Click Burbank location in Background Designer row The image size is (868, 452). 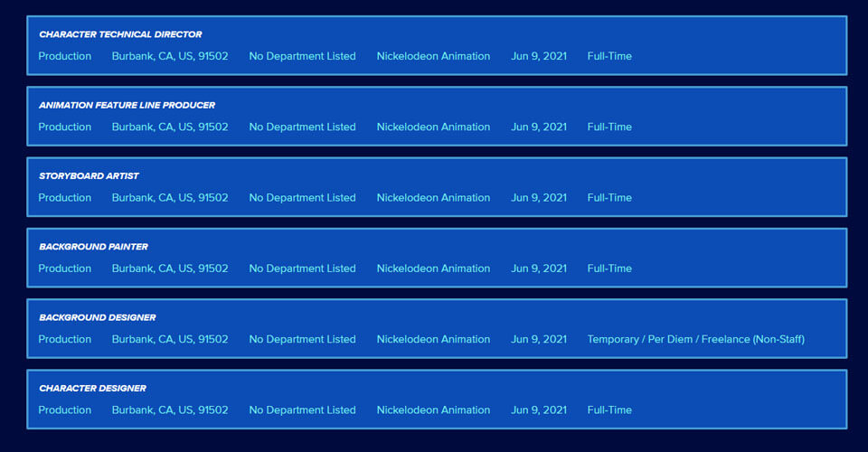pyautogui.click(x=170, y=339)
